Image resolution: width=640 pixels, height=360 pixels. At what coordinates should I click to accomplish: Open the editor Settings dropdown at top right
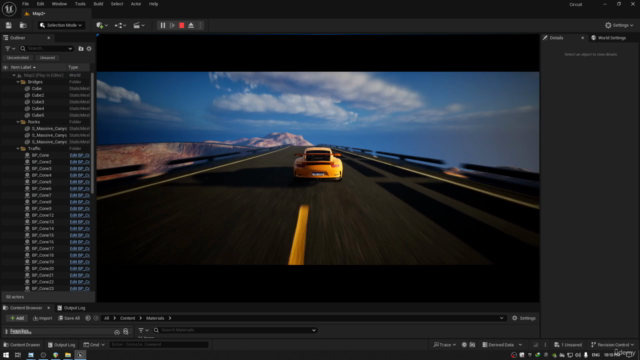pos(619,25)
